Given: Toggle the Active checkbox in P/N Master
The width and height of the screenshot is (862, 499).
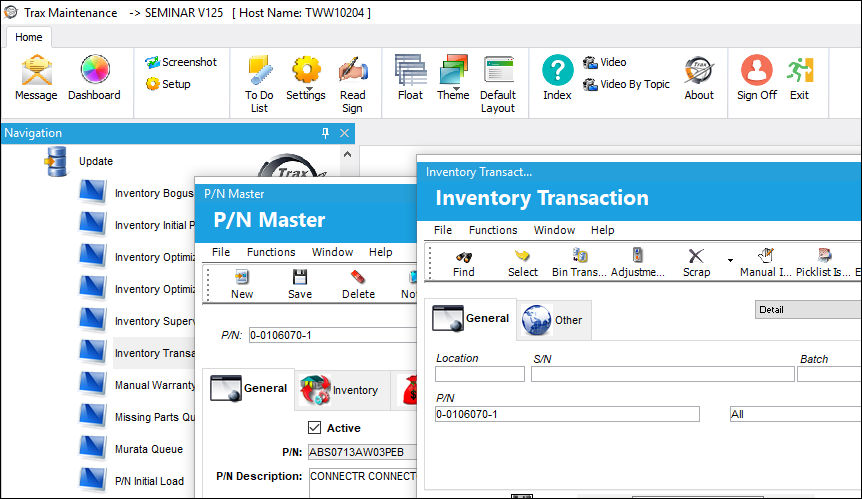Looking at the screenshot, I should tap(314, 428).
